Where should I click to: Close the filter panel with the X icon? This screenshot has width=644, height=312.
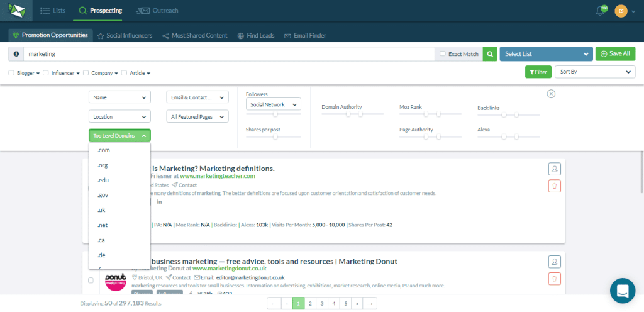[x=551, y=94]
